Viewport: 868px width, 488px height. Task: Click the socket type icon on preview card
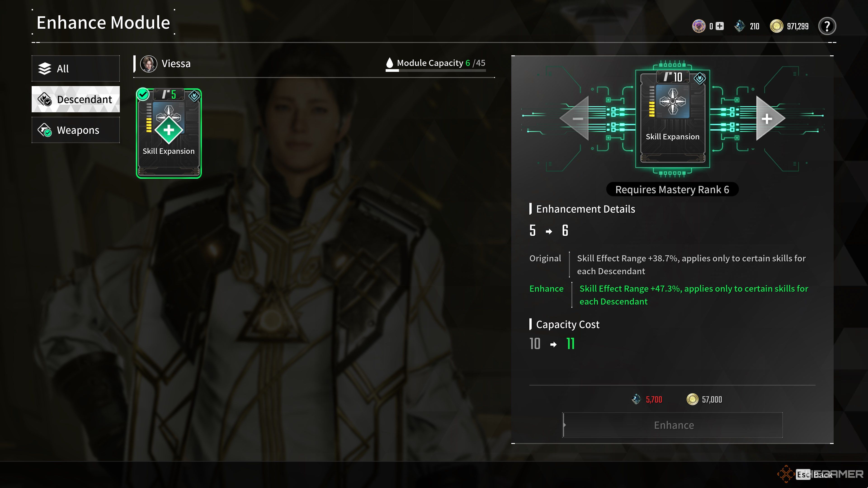tap(700, 79)
